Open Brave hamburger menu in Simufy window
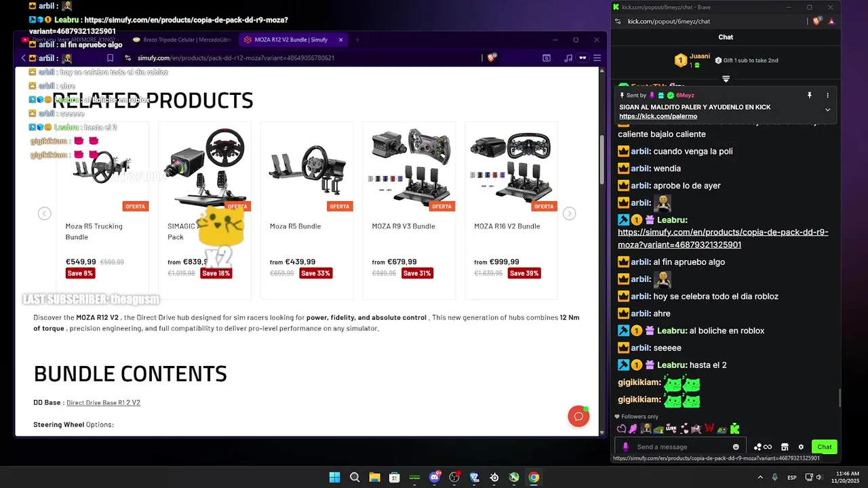 coord(597,58)
